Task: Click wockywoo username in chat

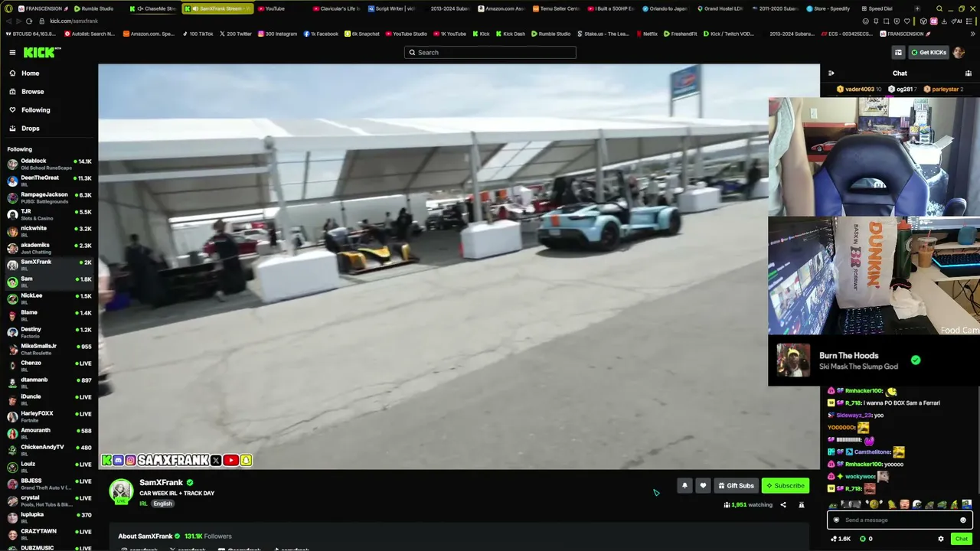Action: click(861, 477)
